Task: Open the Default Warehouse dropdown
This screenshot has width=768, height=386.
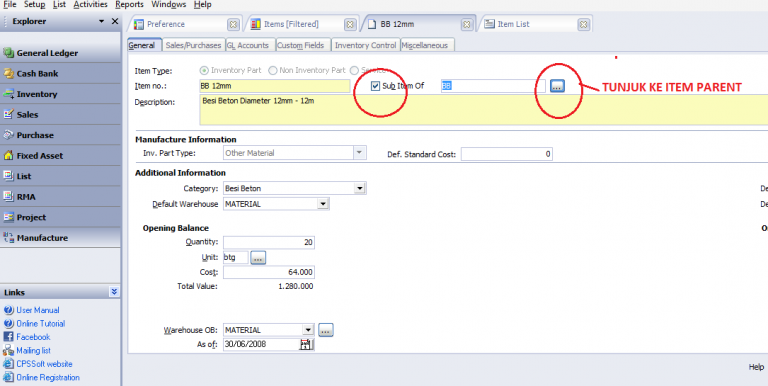Action: 323,204
